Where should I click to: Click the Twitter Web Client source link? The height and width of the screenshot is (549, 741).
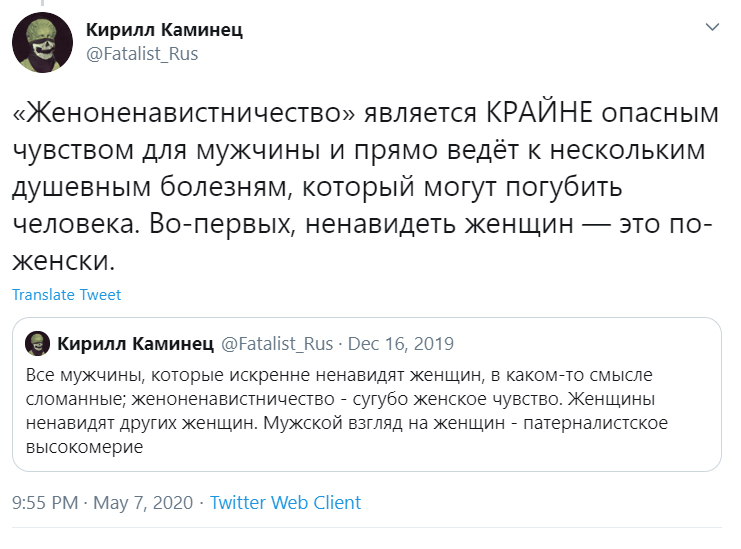(x=285, y=503)
